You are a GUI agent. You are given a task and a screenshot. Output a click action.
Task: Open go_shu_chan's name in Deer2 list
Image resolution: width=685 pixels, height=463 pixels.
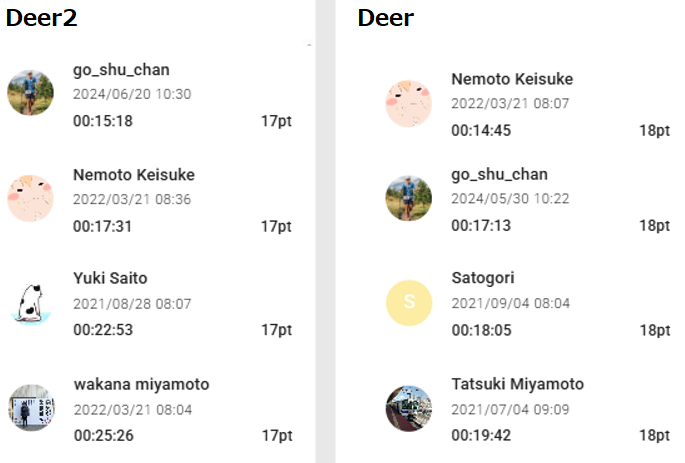(x=121, y=70)
